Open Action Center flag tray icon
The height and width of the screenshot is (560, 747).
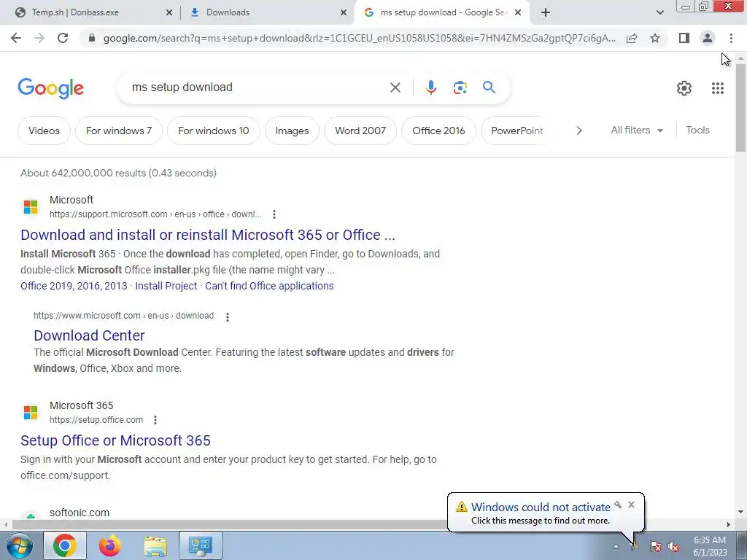coord(656,546)
